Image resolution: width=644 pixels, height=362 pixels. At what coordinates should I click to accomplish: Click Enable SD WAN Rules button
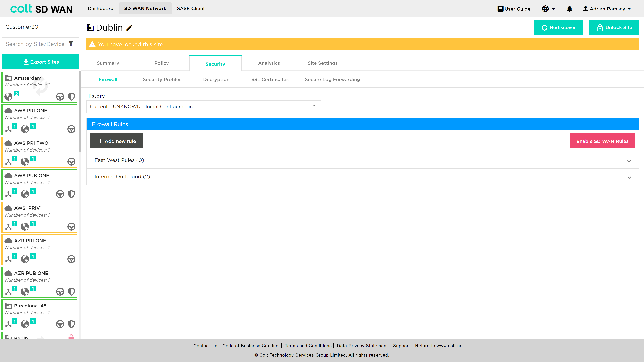tap(603, 141)
